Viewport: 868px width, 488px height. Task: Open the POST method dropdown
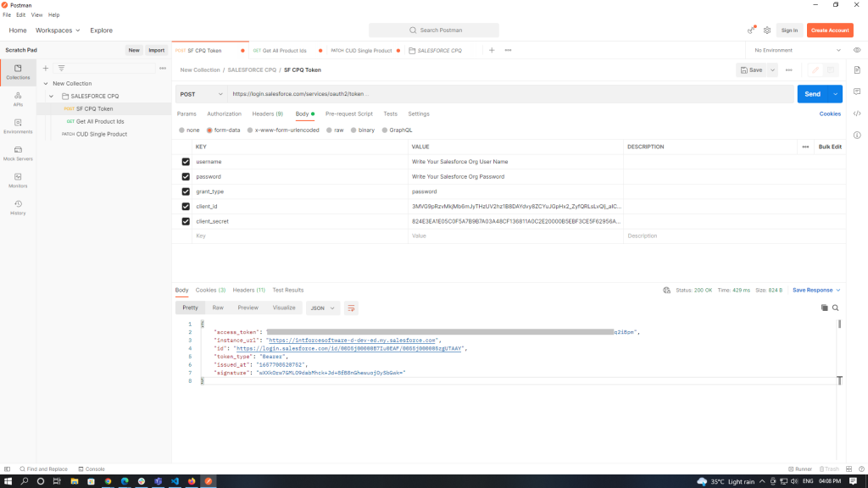[202, 94]
